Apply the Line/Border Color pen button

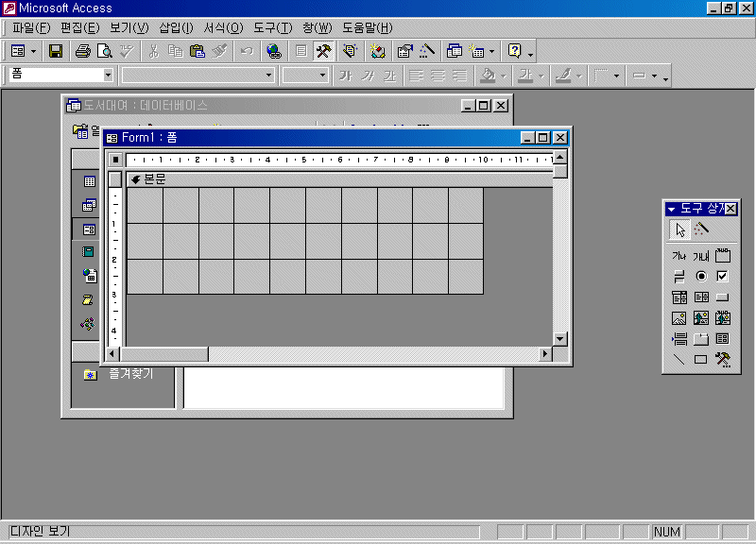[x=563, y=76]
